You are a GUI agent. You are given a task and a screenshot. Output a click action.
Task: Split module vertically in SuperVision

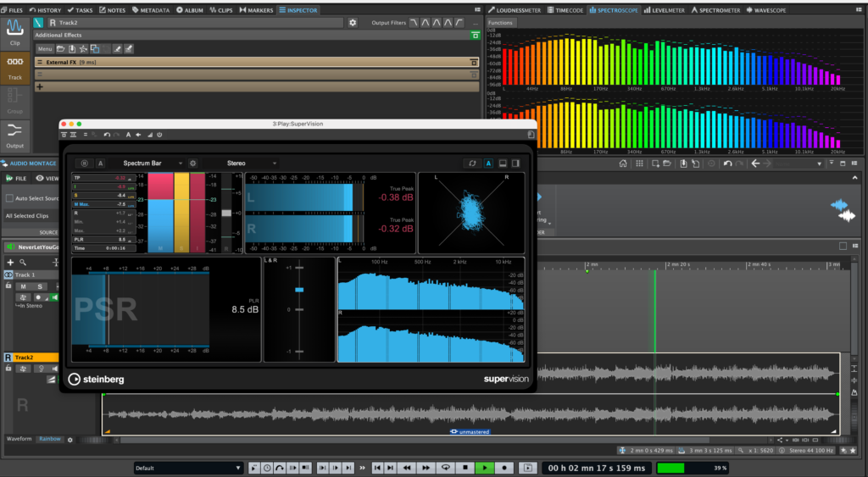(x=515, y=164)
